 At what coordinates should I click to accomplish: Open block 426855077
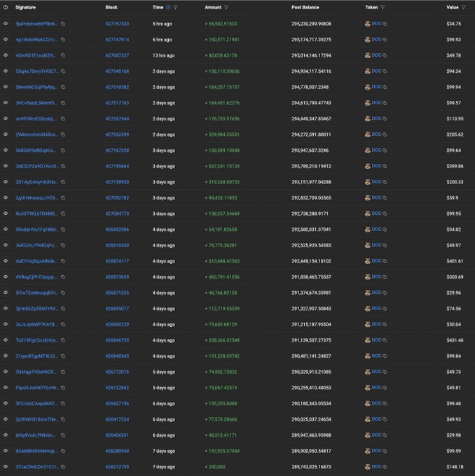(x=117, y=309)
